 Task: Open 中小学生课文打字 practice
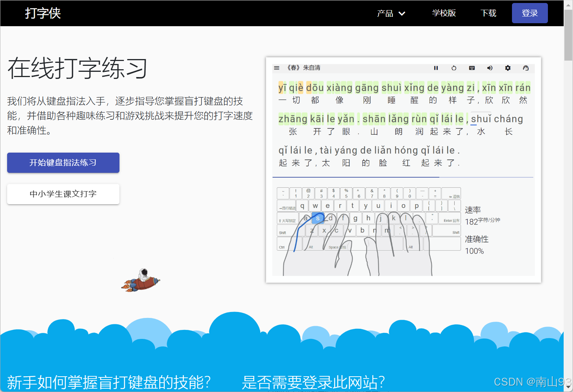[63, 194]
